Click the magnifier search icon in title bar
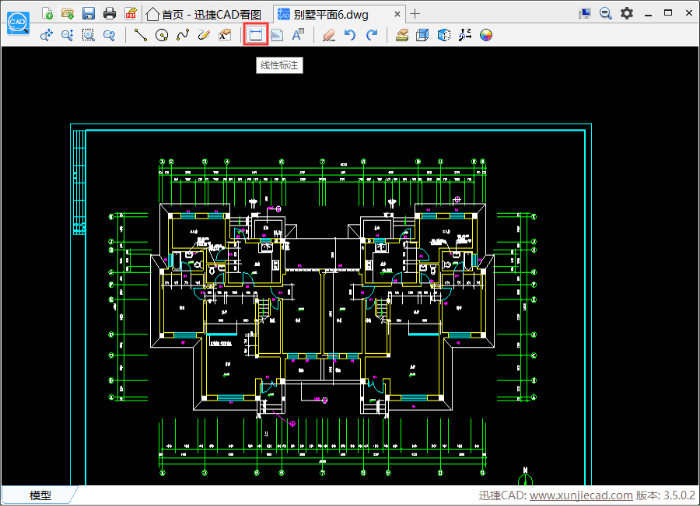 click(x=605, y=13)
